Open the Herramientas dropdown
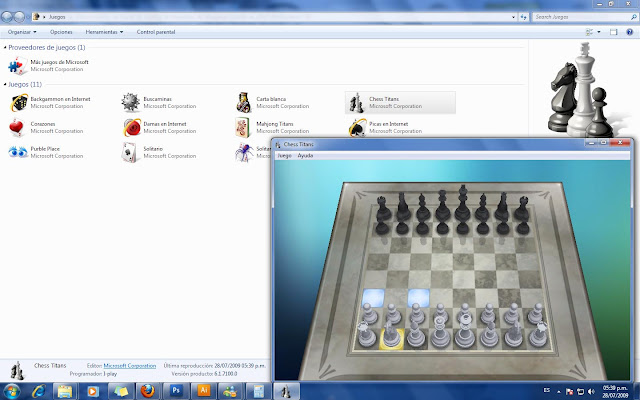 (x=104, y=32)
